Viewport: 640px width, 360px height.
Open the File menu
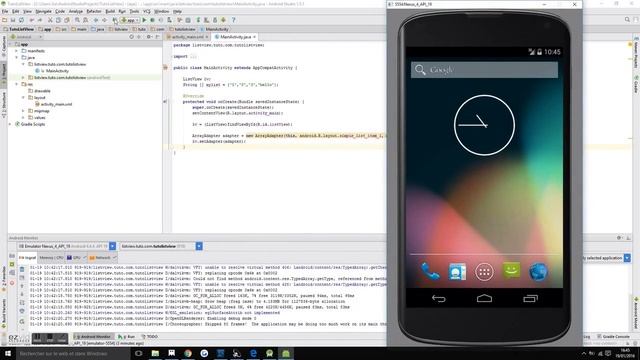pos(5,11)
